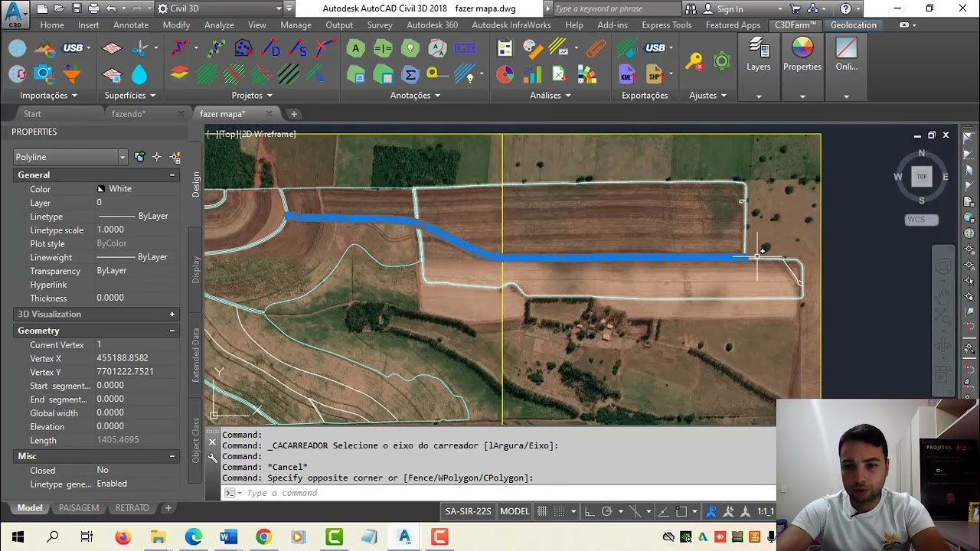
Task: Click the blue dots polygon icon in Projetos
Action: click(x=243, y=48)
